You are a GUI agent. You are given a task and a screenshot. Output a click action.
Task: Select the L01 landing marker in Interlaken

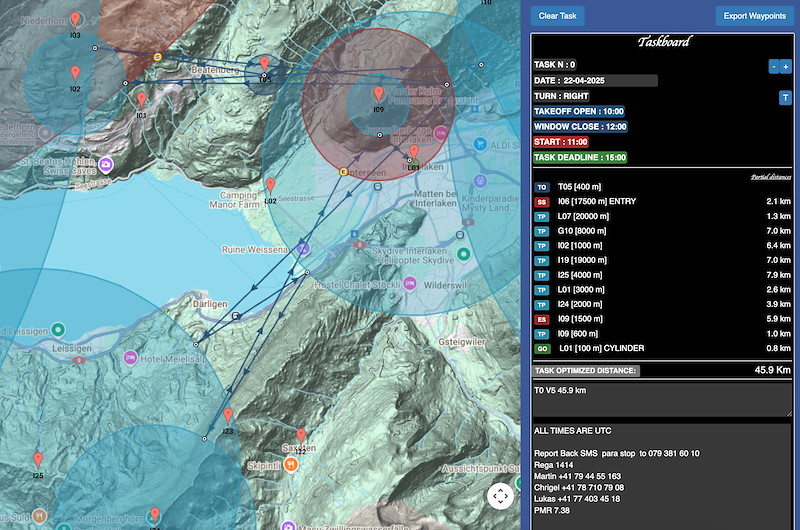[x=414, y=152]
